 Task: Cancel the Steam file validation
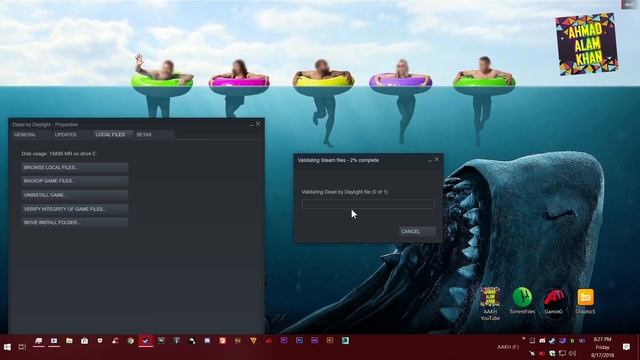tap(417, 231)
